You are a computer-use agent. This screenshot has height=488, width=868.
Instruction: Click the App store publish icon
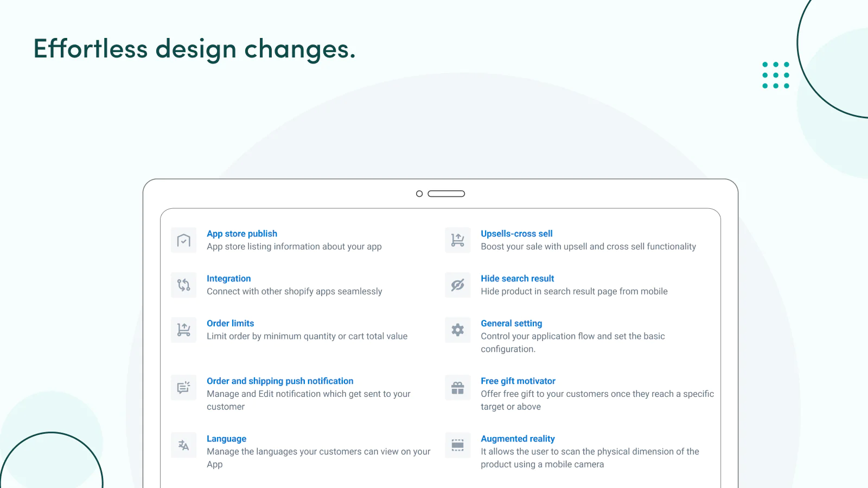click(184, 240)
